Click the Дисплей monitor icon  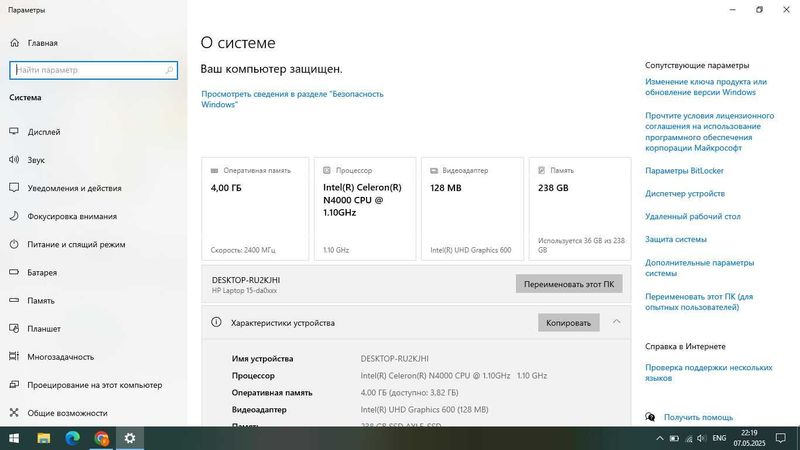(x=14, y=132)
